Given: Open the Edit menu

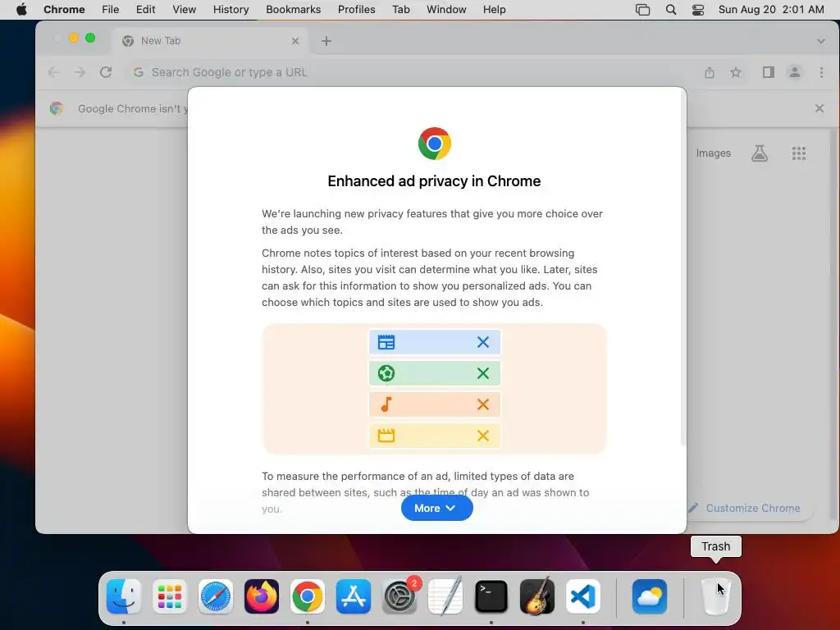Looking at the screenshot, I should point(145,9).
